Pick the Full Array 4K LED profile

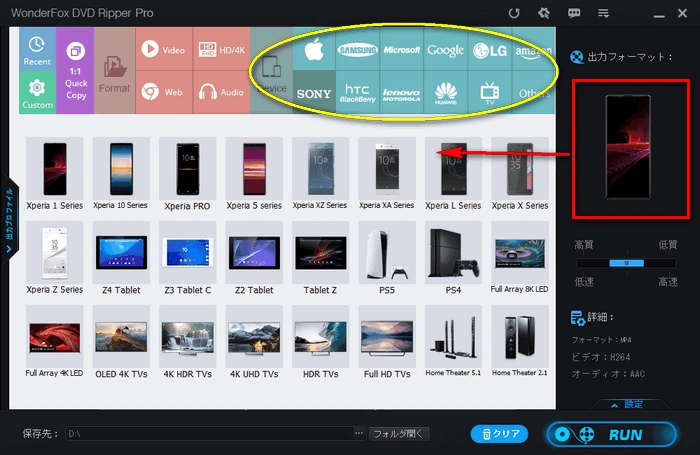[x=54, y=342]
